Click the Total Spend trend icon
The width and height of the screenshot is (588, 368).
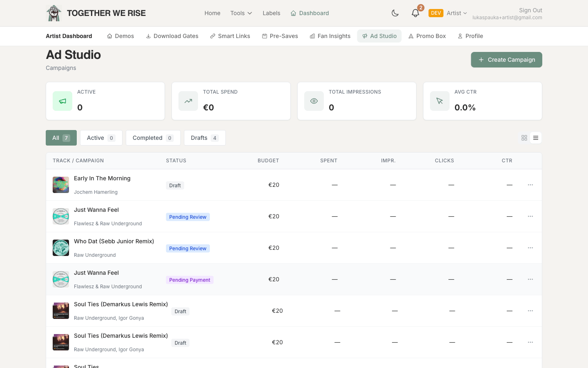click(x=188, y=101)
